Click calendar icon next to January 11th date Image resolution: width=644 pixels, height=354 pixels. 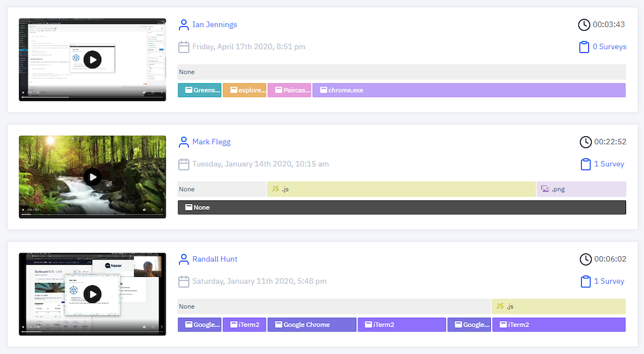point(184,282)
